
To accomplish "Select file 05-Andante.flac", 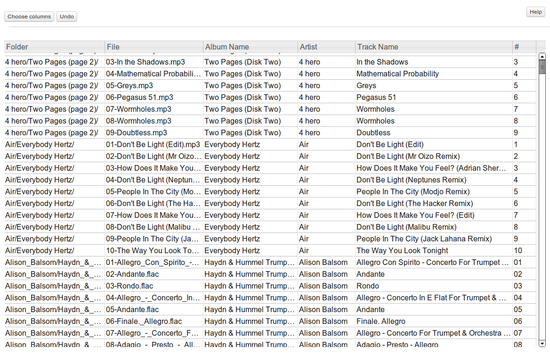I will click(x=132, y=310).
